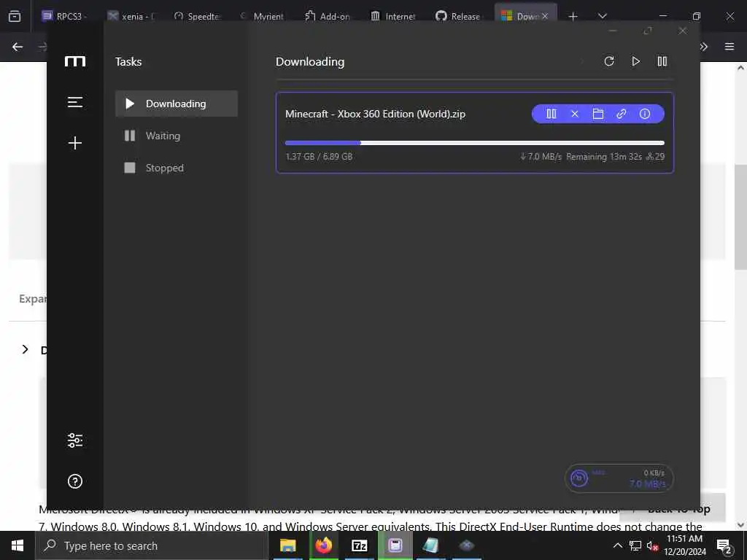Copy link of Minecraft zip download
The height and width of the screenshot is (560, 747).
tap(622, 114)
